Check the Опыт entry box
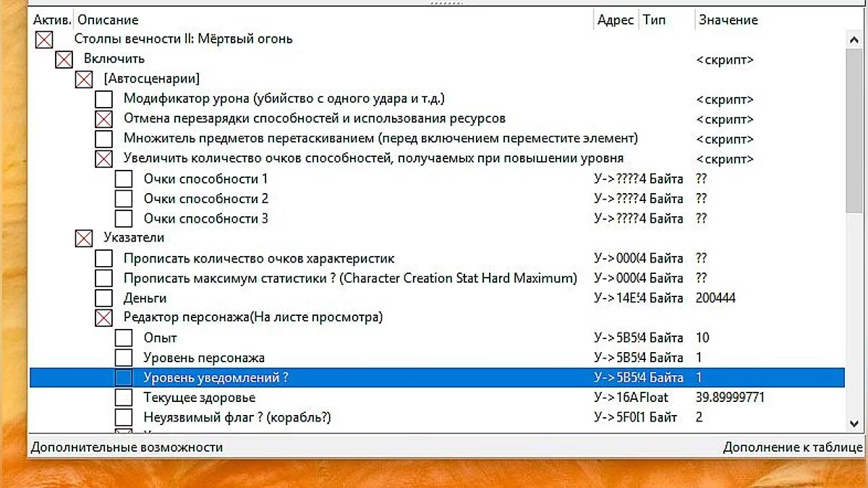This screenshot has width=868, height=488. point(124,338)
